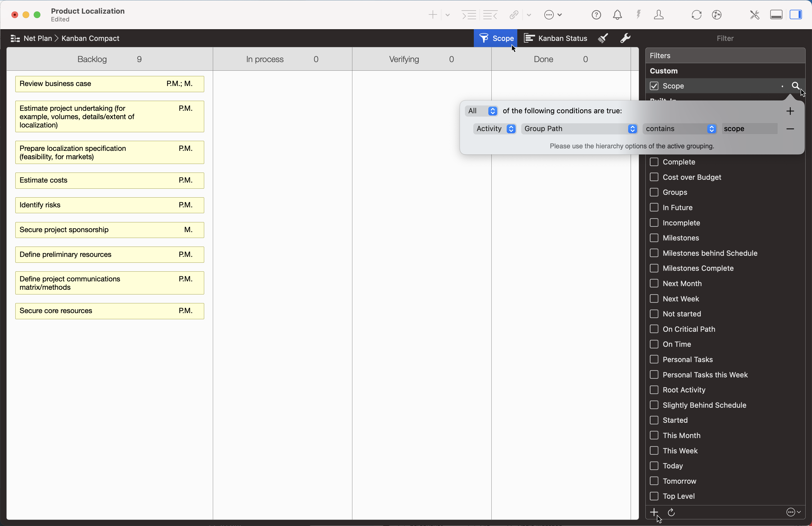
Task: Open the All conditions dropdown
Action: click(x=481, y=111)
